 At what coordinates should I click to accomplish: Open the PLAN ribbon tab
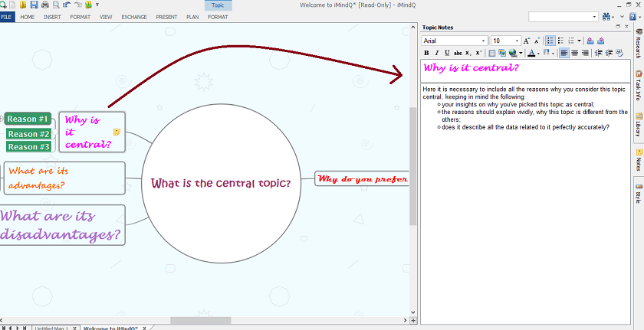(192, 17)
